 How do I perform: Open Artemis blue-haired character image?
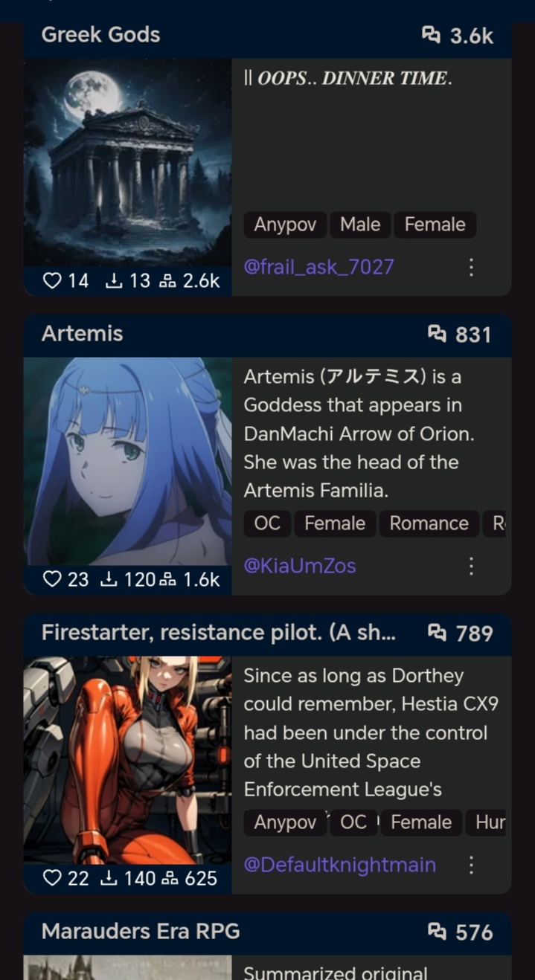[128, 461]
